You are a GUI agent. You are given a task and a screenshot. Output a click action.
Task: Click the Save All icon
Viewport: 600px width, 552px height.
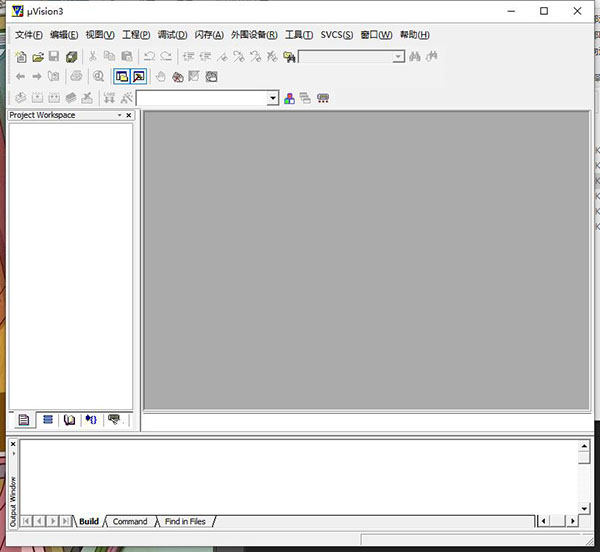tap(71, 57)
